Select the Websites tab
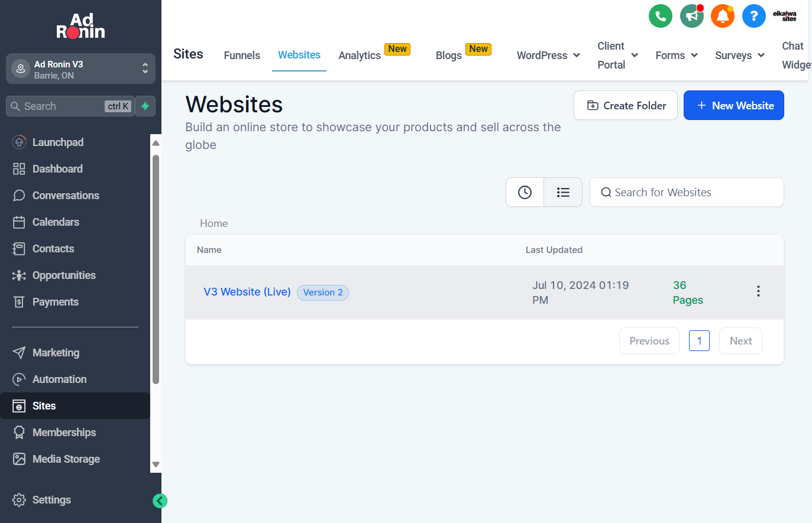 [299, 55]
